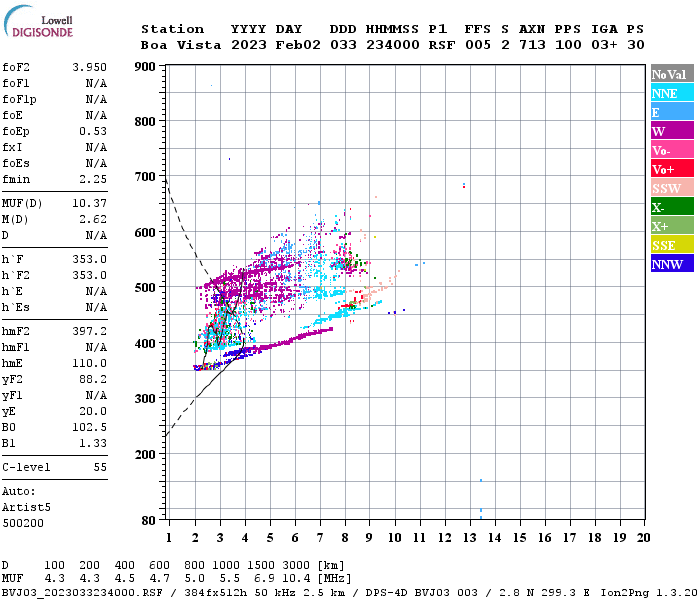Click the yF2 value 88.2

tap(93, 379)
